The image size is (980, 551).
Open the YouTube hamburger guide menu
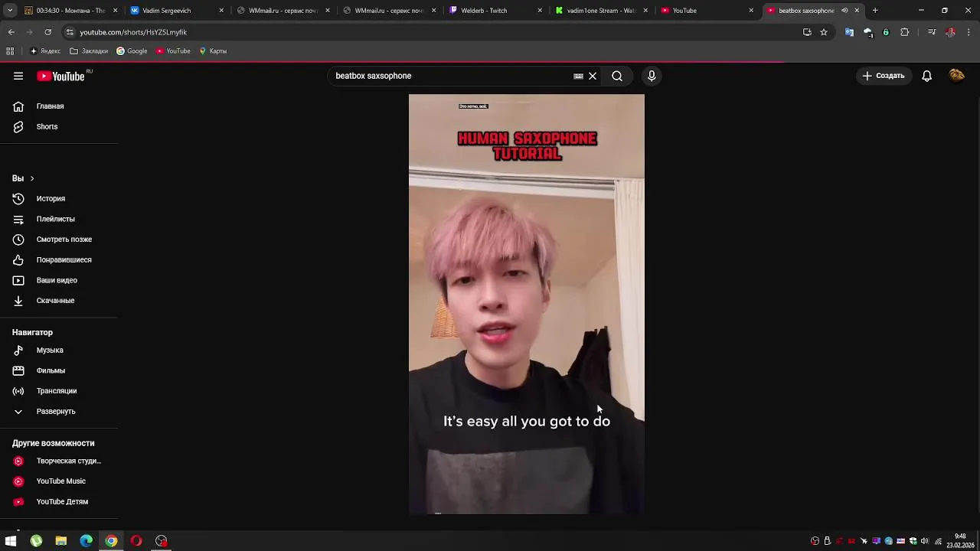click(x=18, y=76)
